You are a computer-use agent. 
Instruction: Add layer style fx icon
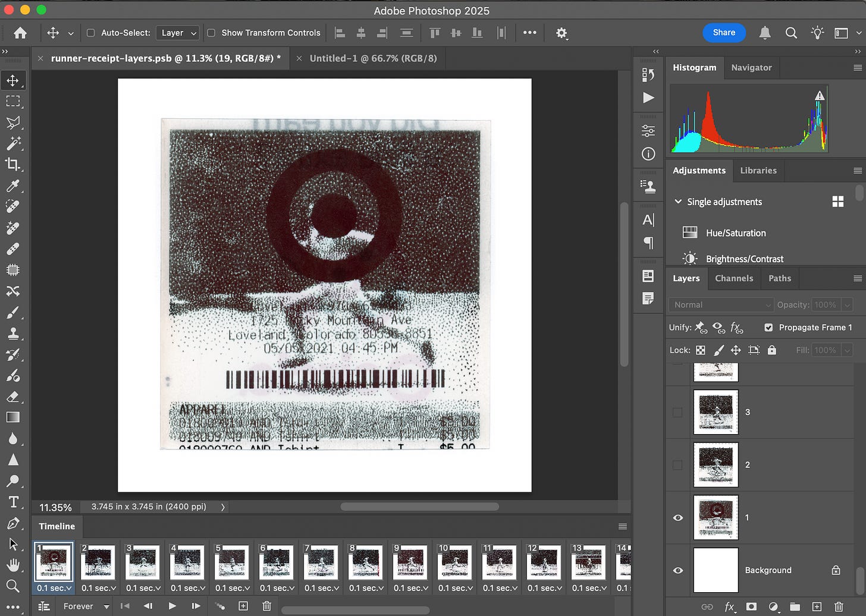(729, 606)
